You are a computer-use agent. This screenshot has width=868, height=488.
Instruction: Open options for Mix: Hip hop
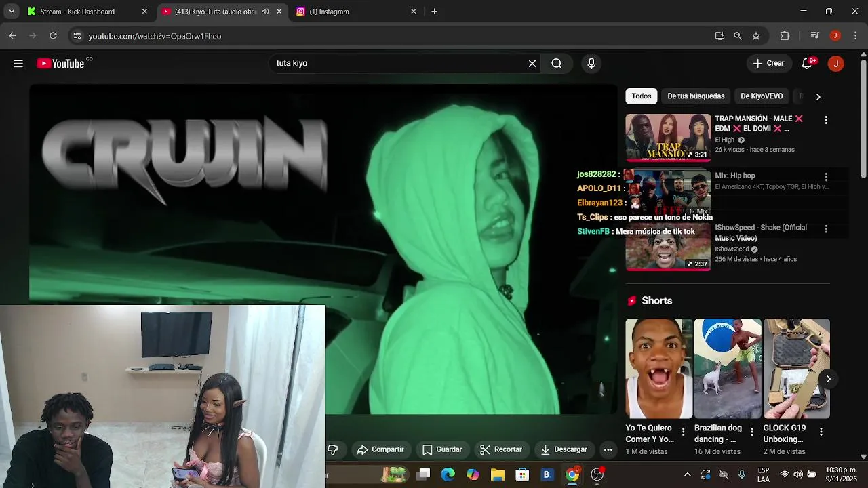tap(825, 177)
